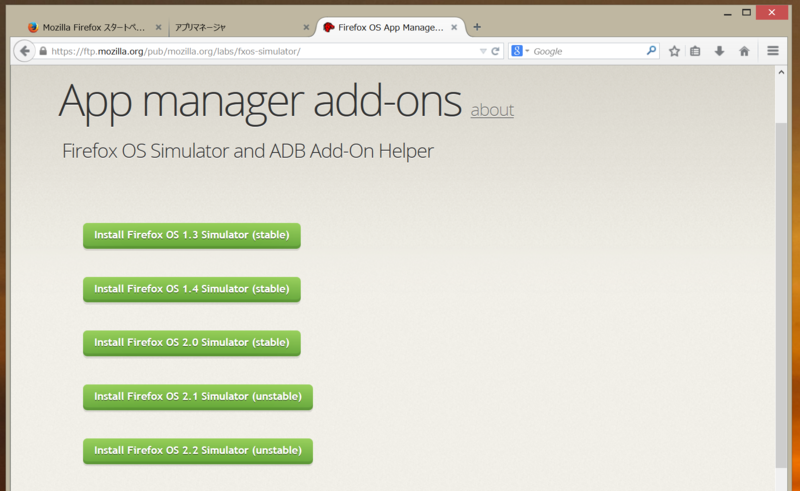
Task: Close the アプリマネージャ tab
Action: 306,27
